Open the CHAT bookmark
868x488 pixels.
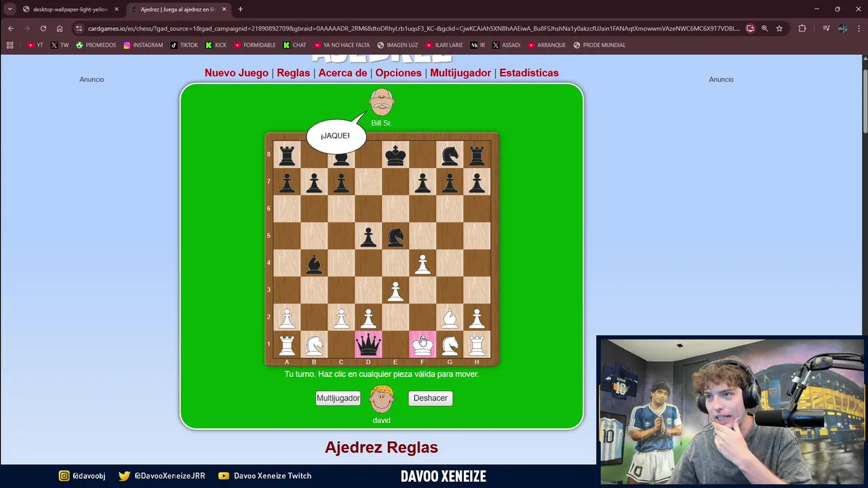pos(295,45)
